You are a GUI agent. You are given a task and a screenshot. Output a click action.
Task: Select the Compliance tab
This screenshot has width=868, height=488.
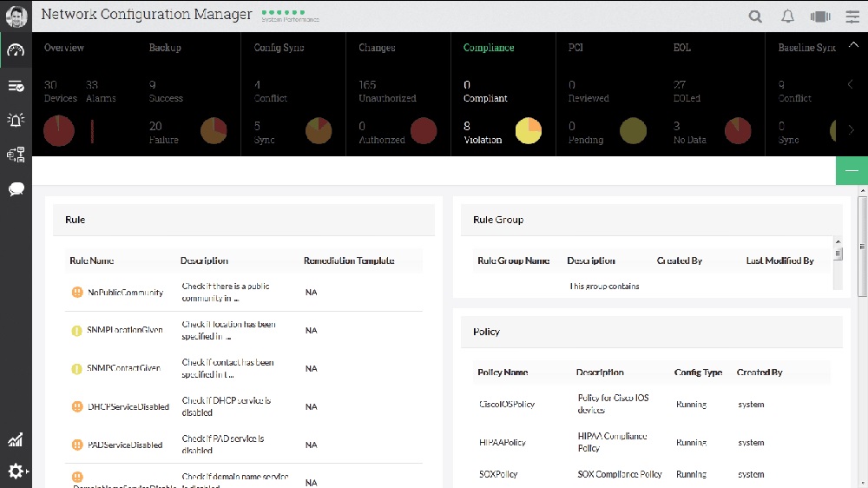coord(489,48)
